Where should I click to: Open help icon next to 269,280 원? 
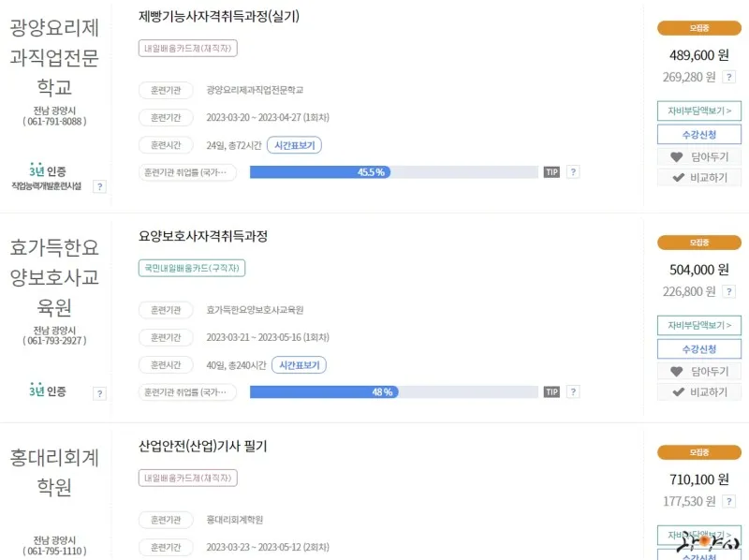[728, 77]
